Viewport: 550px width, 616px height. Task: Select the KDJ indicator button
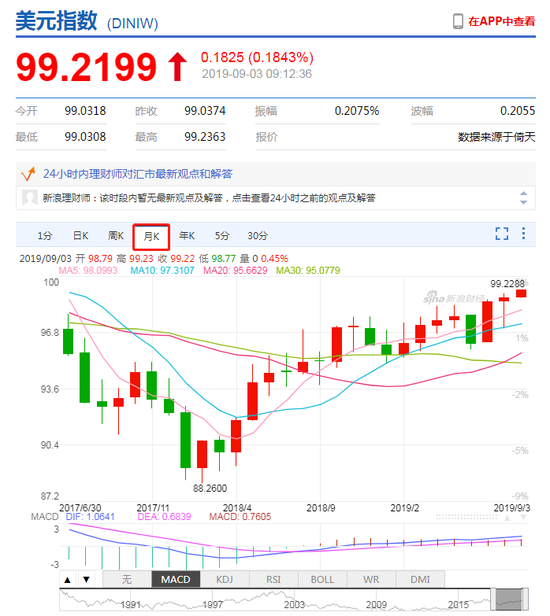(x=225, y=579)
